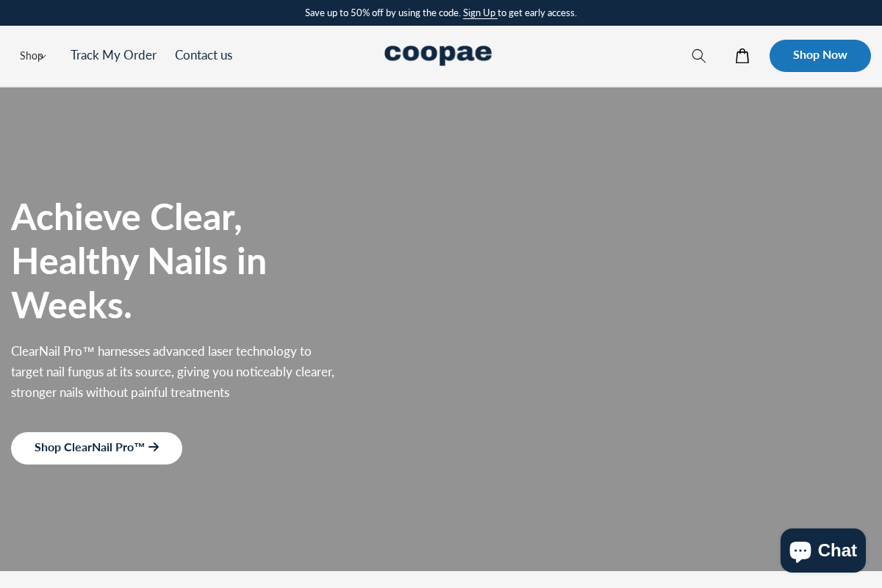Open the Shopify chat widget

(x=822, y=551)
